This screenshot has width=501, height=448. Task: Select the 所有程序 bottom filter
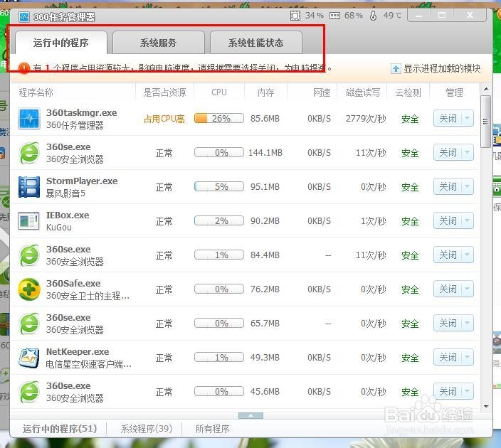(213, 429)
